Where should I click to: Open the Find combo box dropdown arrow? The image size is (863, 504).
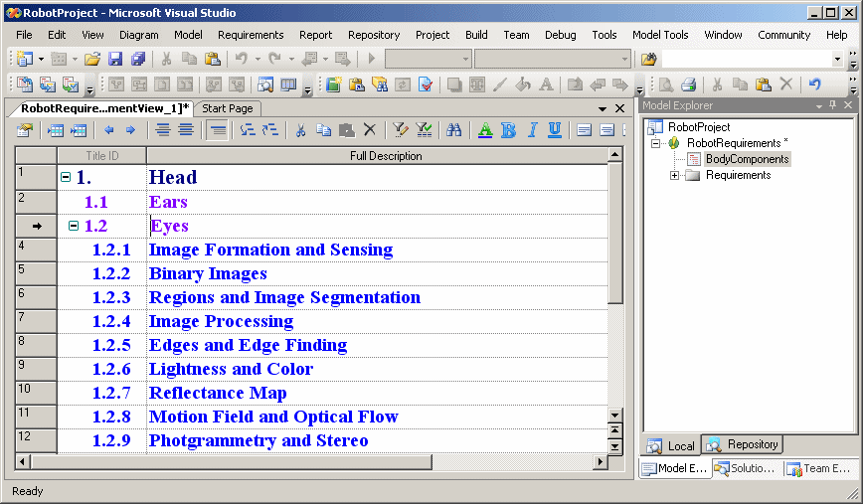pyautogui.click(x=837, y=59)
